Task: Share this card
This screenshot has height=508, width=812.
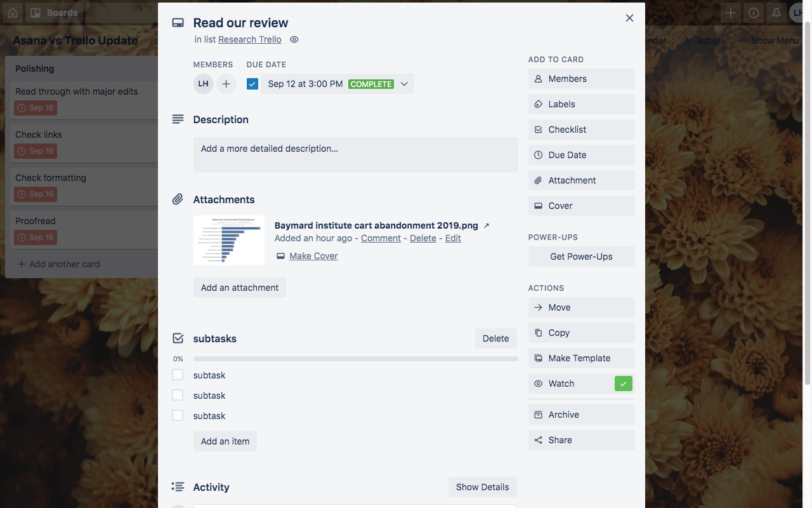Action: pos(581,440)
